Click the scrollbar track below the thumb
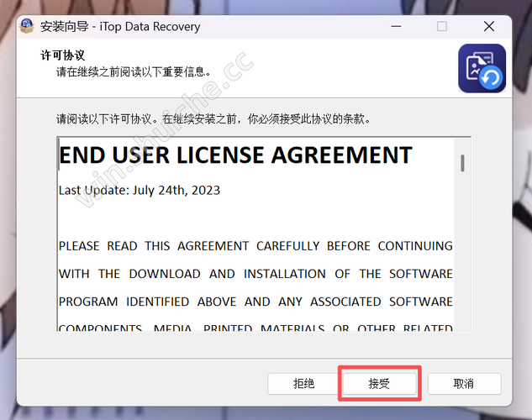 pyautogui.click(x=462, y=252)
